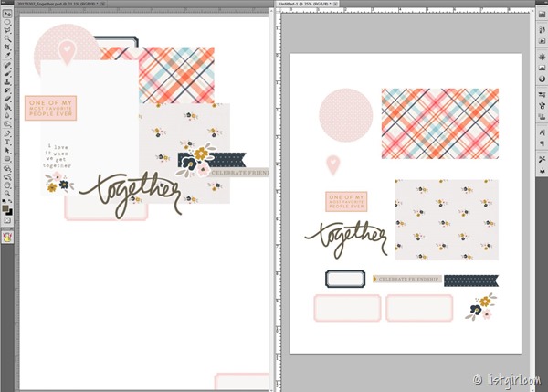
Task: Click the navy dotted ribbon in Untitled-1
Action: click(x=471, y=281)
